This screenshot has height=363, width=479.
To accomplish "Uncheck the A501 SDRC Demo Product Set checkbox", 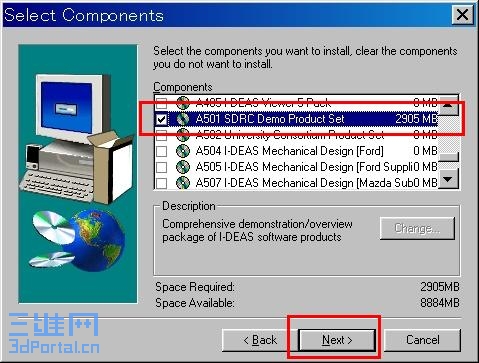I will point(162,119).
